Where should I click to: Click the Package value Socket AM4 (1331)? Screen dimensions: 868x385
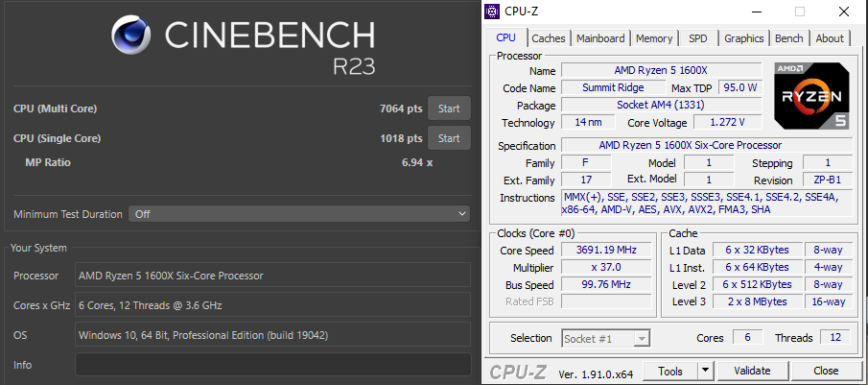click(x=661, y=105)
